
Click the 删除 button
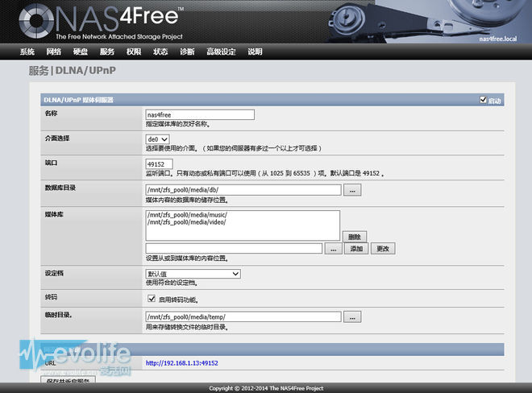(x=354, y=237)
